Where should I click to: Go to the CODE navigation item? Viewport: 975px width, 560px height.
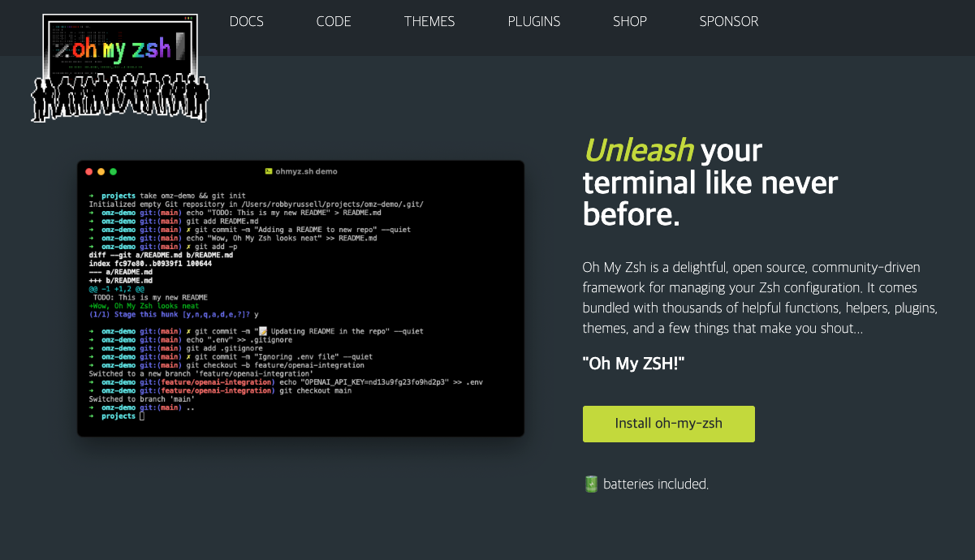coord(334,22)
